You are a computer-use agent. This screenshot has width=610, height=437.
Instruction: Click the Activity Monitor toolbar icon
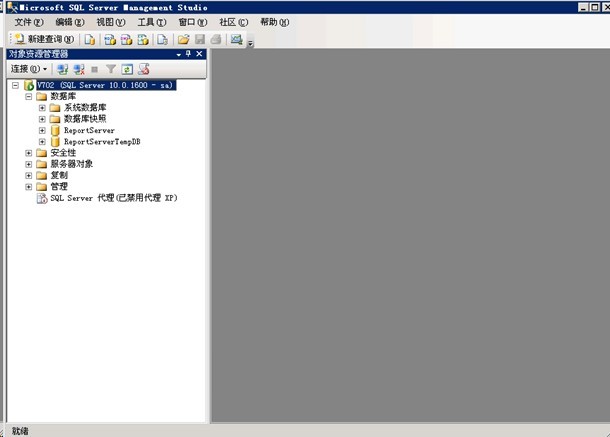(x=237, y=39)
